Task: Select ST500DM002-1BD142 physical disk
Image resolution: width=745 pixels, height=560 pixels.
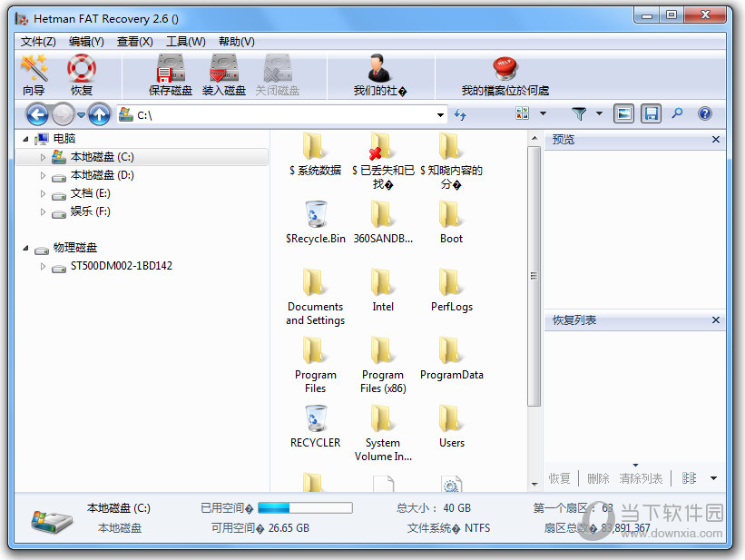Action: (x=122, y=266)
